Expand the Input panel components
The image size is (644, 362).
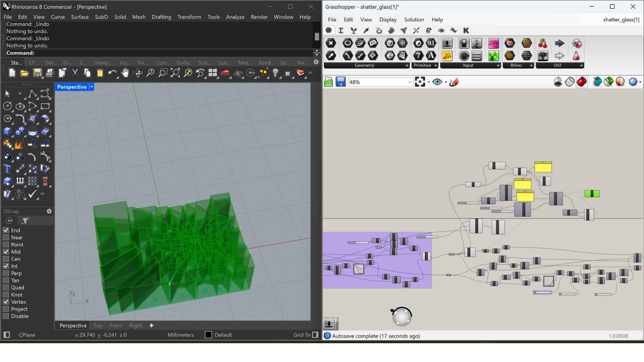(x=498, y=66)
